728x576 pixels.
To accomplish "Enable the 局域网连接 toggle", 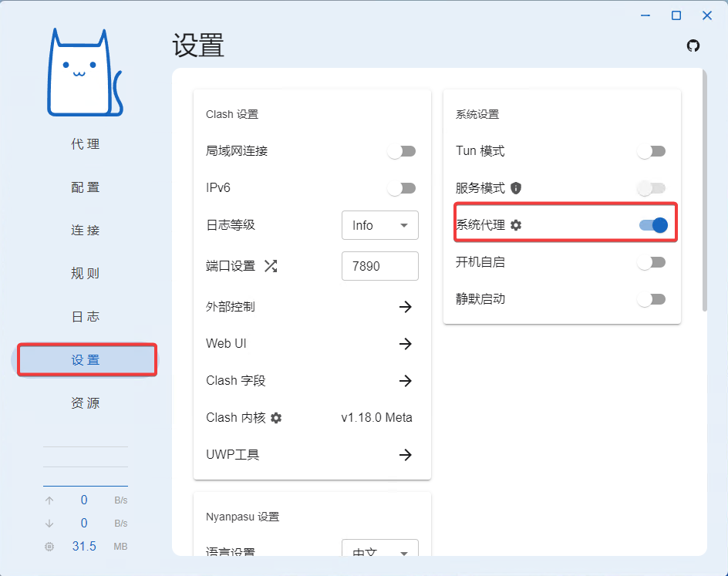I will (x=402, y=151).
